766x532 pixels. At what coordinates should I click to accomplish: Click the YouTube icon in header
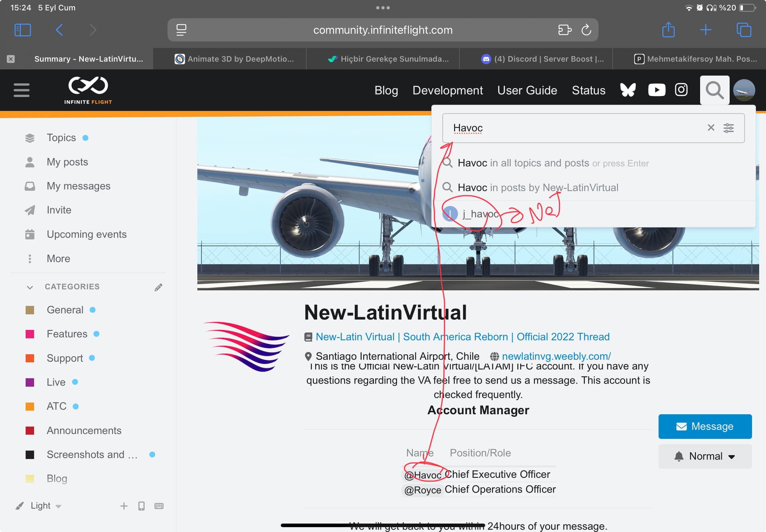(657, 90)
